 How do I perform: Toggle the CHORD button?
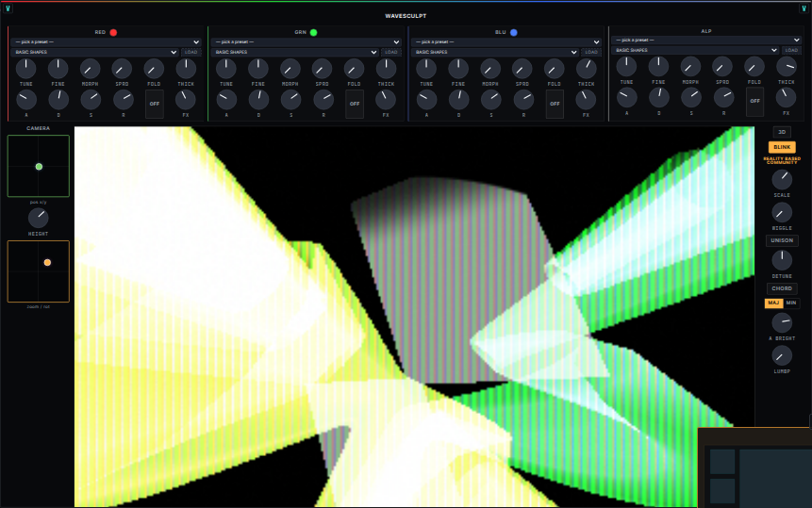pos(782,288)
